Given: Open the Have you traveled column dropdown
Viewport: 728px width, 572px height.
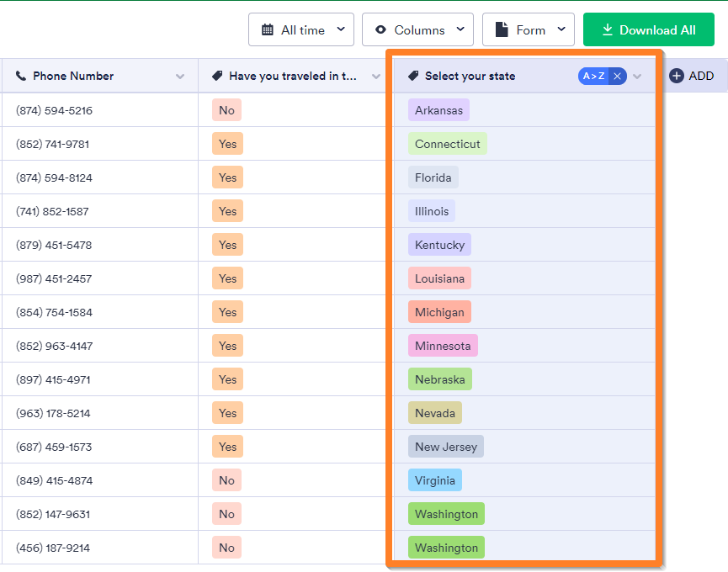Looking at the screenshot, I should click(x=375, y=77).
